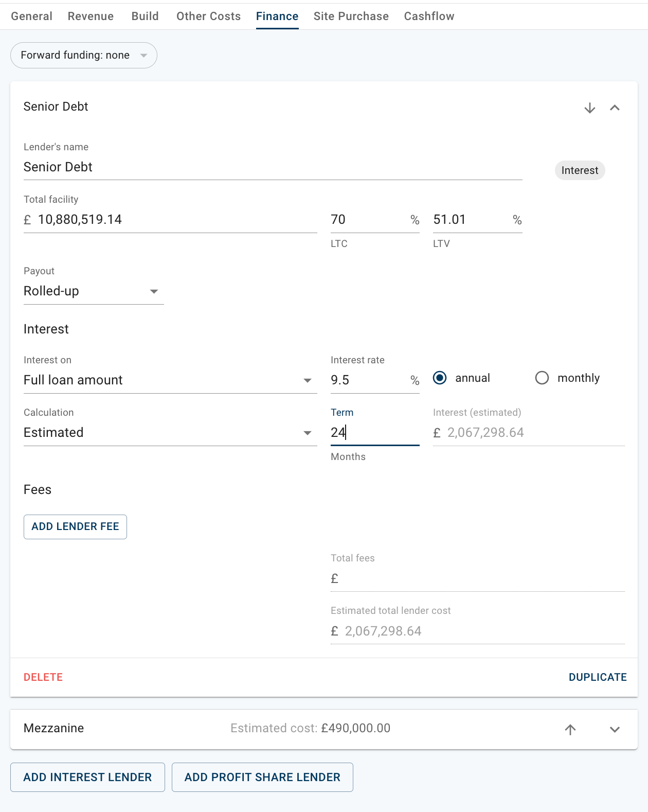The height and width of the screenshot is (812, 648).
Task: Open the Interest on dropdown
Action: click(170, 380)
